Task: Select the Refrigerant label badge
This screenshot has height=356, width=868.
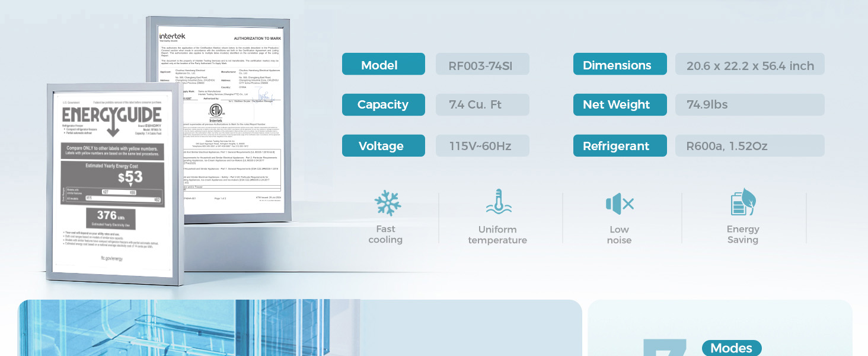Action: click(x=620, y=146)
